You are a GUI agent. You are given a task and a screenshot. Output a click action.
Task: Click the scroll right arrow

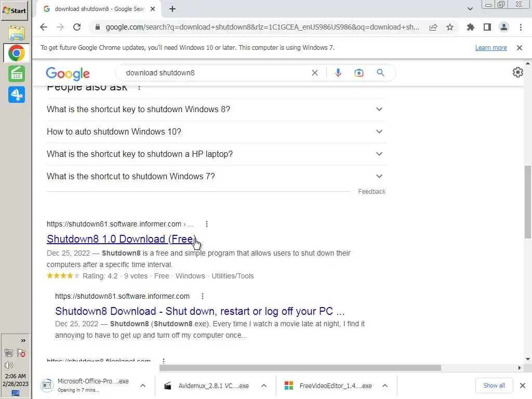[520, 368]
